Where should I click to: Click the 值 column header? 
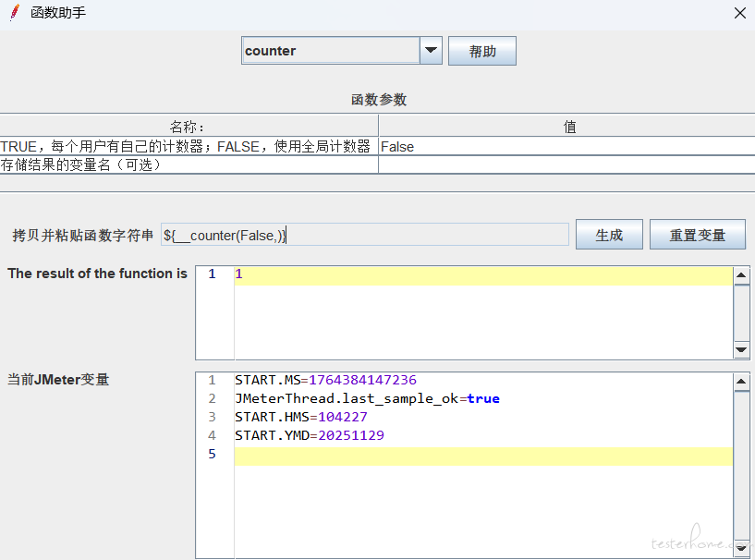coord(569,127)
